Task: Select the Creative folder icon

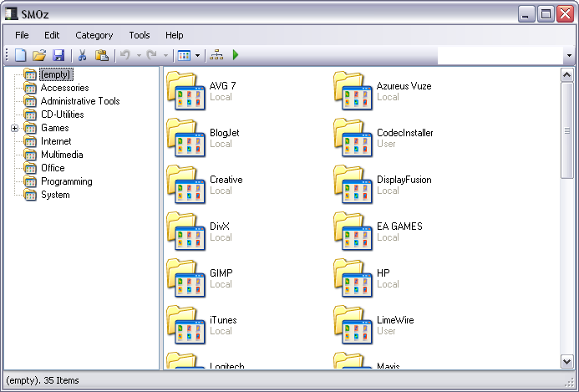Action: 185,185
